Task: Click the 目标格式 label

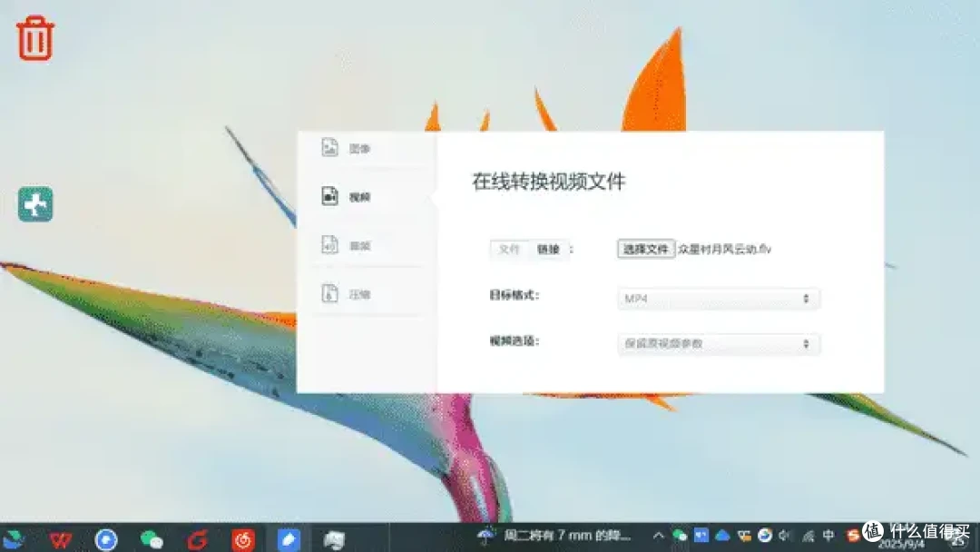Action: (x=514, y=295)
